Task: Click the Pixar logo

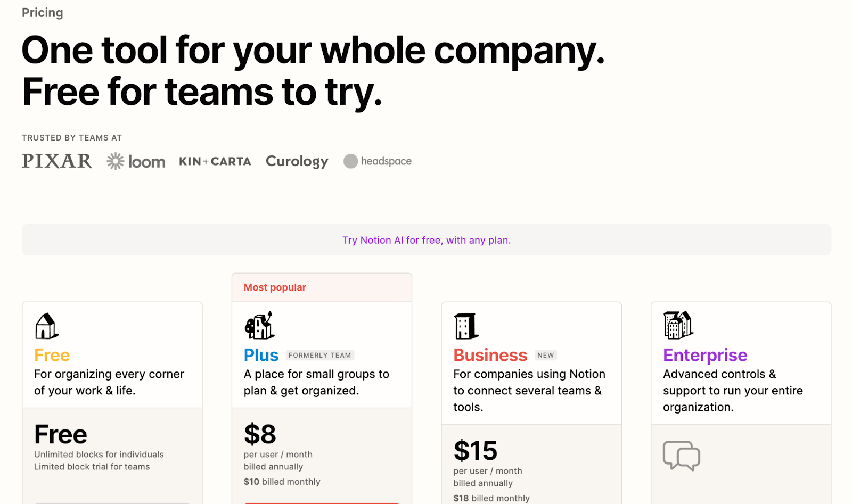Action: point(57,161)
